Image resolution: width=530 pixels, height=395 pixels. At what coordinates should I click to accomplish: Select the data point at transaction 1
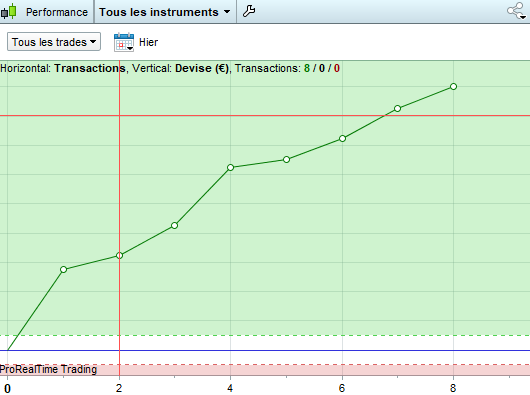(64, 270)
